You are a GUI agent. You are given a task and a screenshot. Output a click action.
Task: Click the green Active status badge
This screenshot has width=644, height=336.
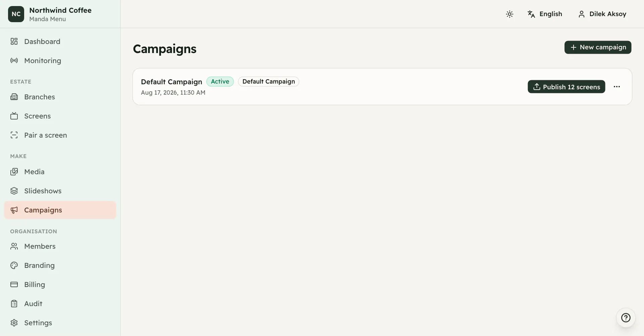point(220,82)
